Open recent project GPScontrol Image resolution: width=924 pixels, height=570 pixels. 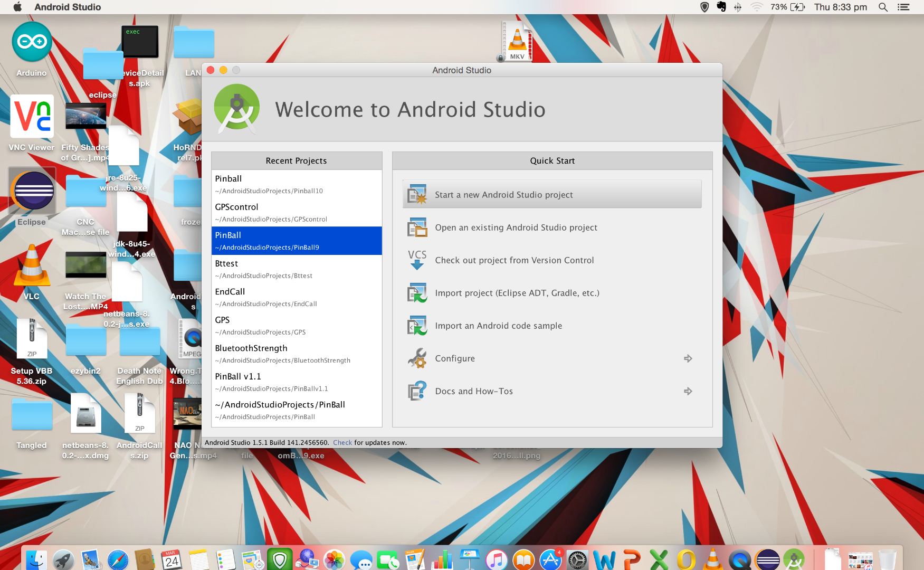(x=297, y=213)
